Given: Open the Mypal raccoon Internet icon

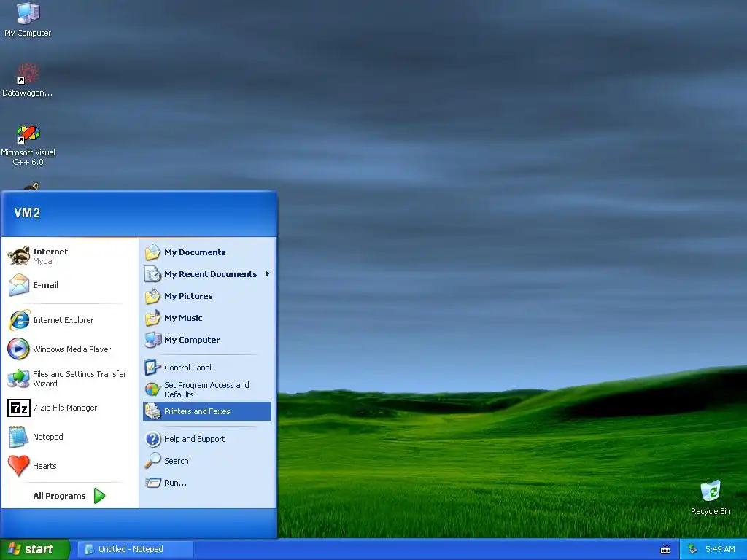Looking at the screenshot, I should point(19,256).
